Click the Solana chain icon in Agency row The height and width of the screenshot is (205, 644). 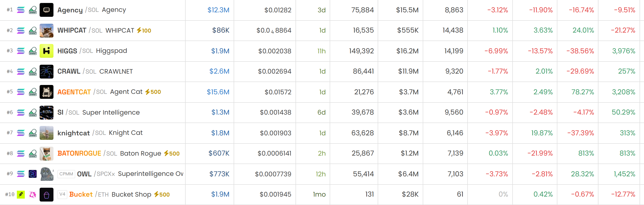(21, 10)
